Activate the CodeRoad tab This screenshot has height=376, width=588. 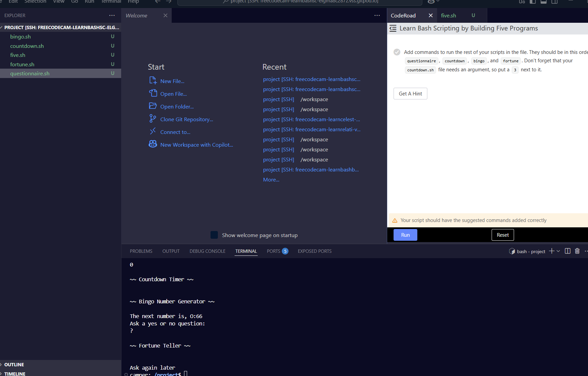coord(403,15)
